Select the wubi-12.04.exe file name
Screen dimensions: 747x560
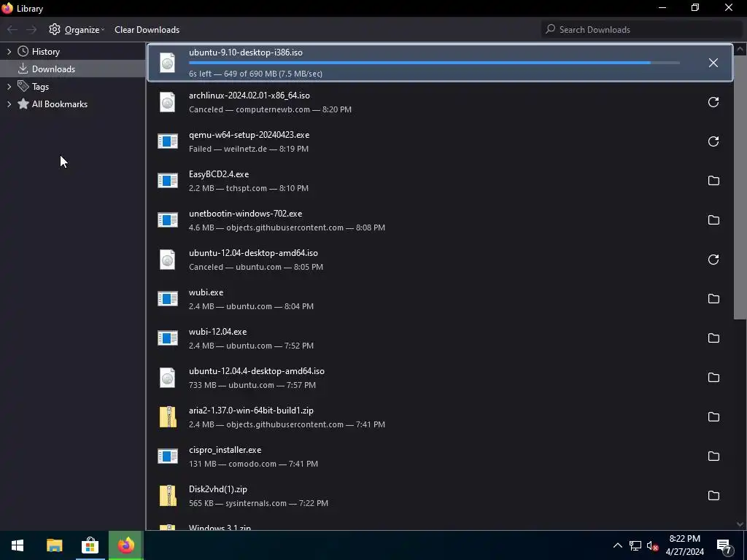pyautogui.click(x=217, y=332)
